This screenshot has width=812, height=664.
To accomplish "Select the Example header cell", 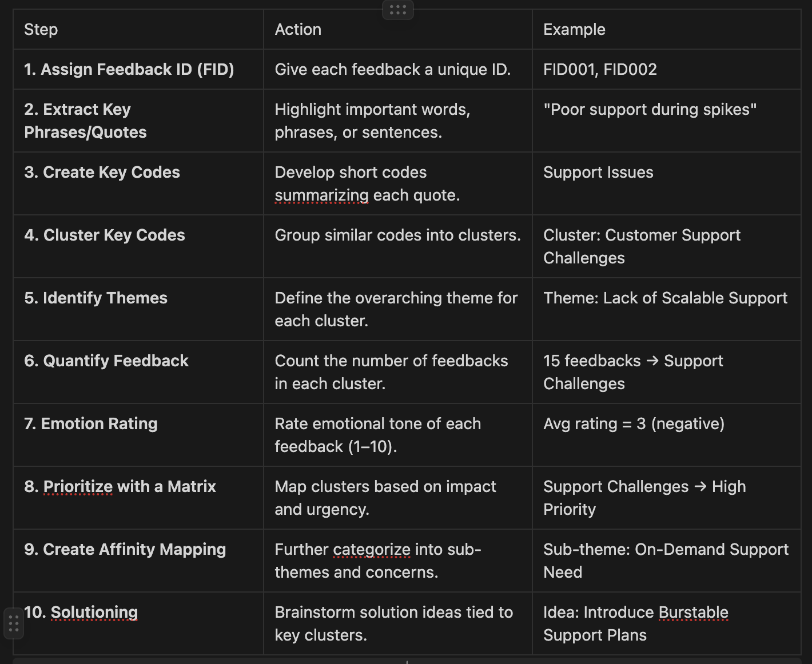I will click(x=667, y=29).
